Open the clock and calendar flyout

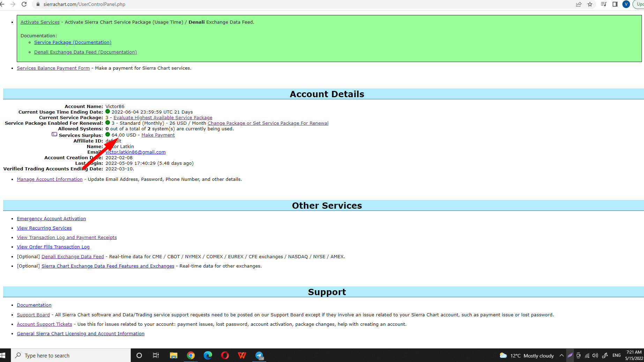[x=634, y=355]
